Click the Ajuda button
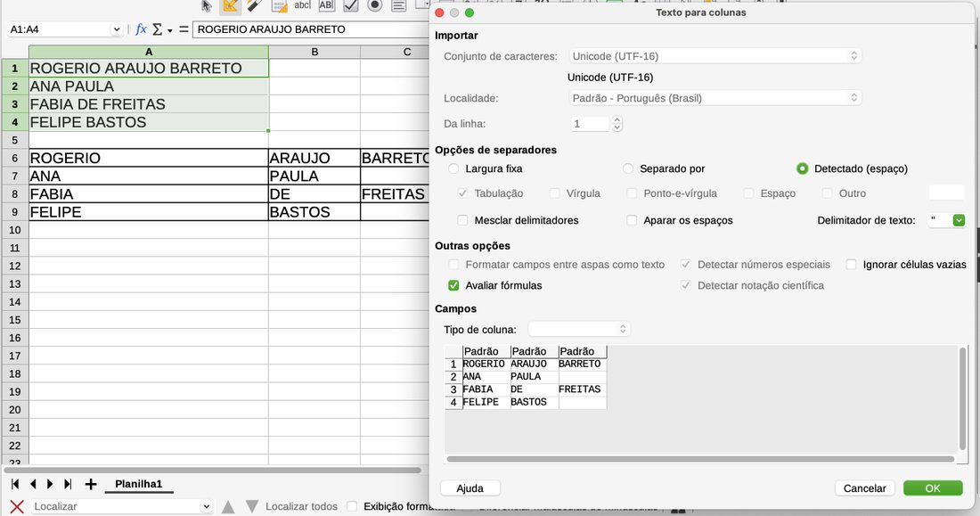Screen dimensions: 980x516 [x=470, y=487]
